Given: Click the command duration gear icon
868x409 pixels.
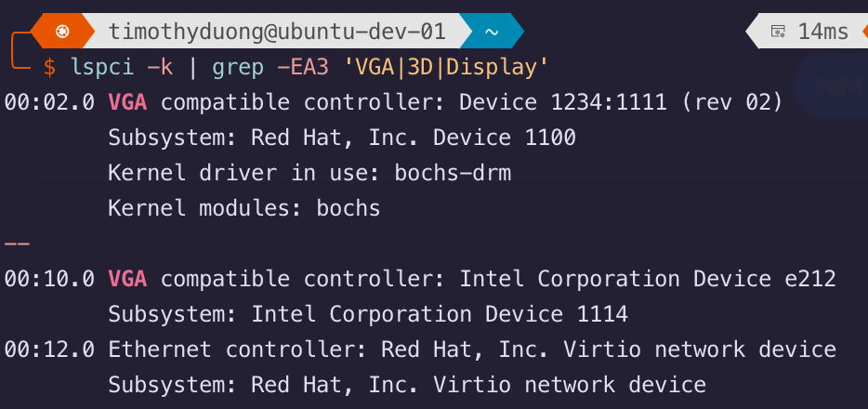Looking at the screenshot, I should pyautogui.click(x=779, y=33).
